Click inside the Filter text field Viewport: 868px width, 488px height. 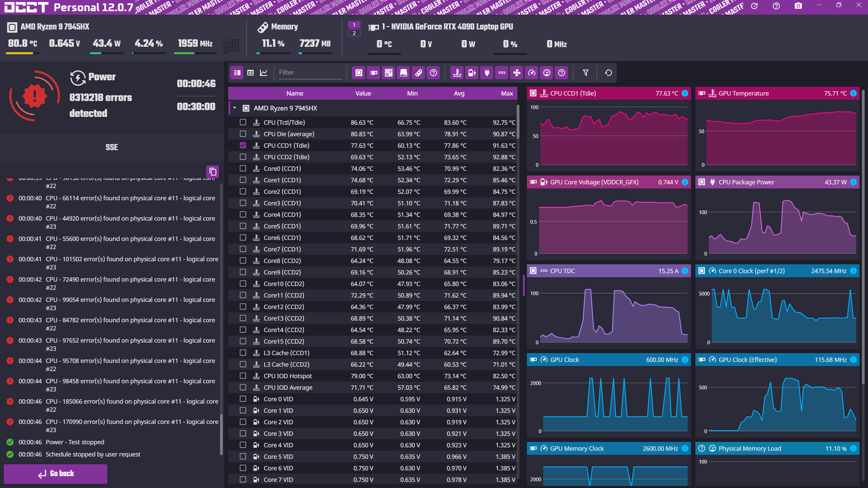click(310, 73)
